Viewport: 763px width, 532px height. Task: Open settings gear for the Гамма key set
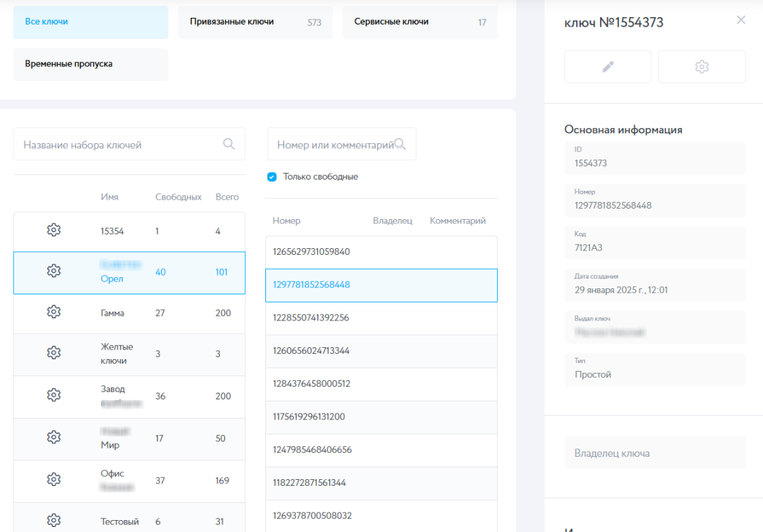click(54, 313)
